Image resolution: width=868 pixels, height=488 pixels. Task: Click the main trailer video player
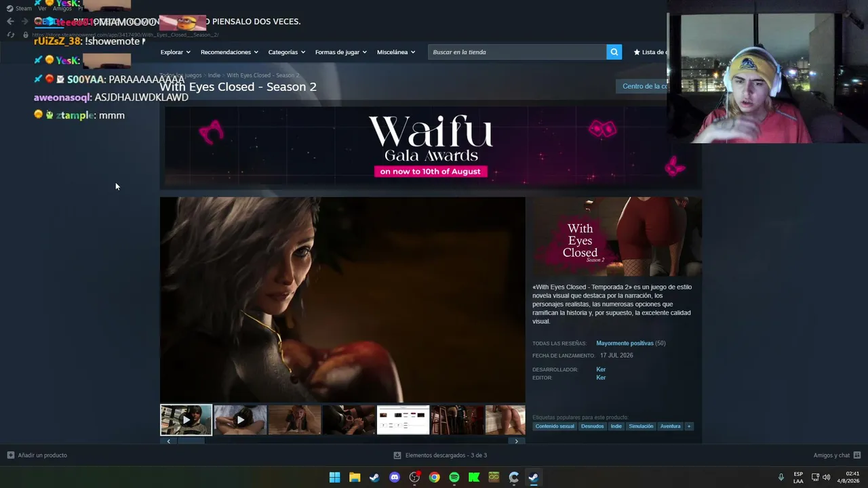click(x=342, y=300)
